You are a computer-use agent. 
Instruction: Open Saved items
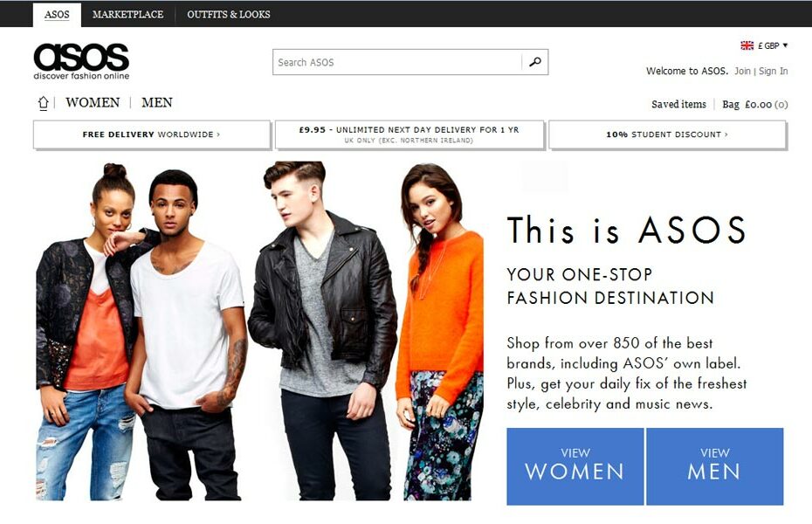tap(678, 104)
